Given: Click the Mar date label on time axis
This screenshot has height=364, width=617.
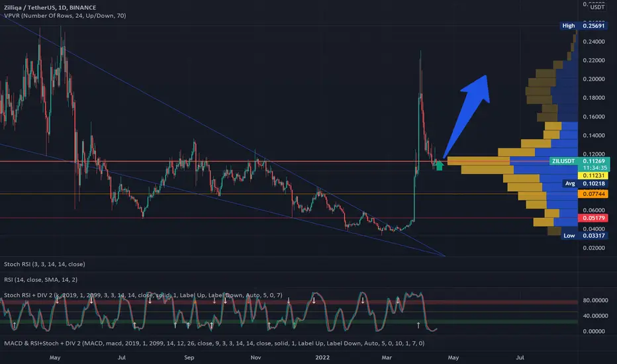Looking at the screenshot, I should 387,357.
